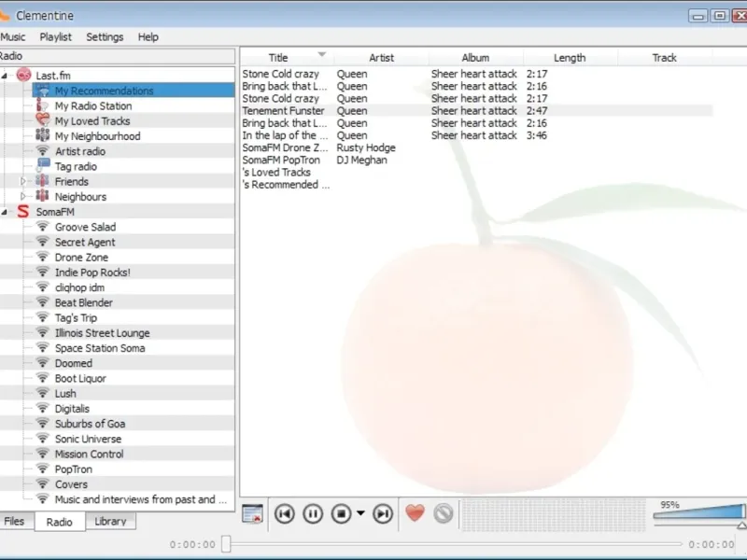
Task: Sort playlist by Track column header
Action: pyautogui.click(x=664, y=58)
